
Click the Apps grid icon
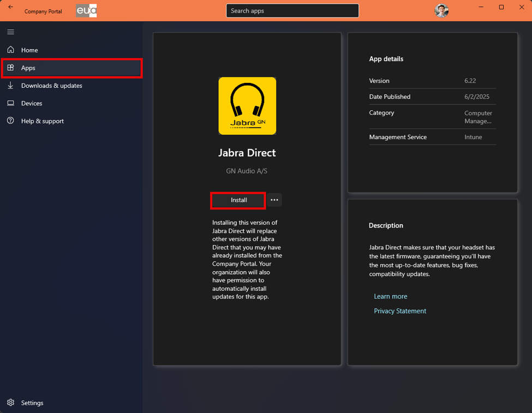pos(10,68)
